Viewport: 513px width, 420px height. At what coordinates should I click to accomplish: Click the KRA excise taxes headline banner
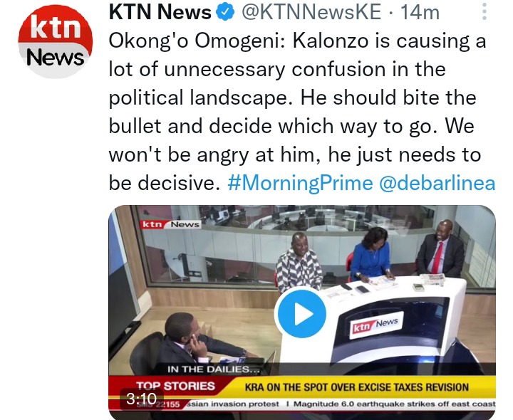[357, 387]
